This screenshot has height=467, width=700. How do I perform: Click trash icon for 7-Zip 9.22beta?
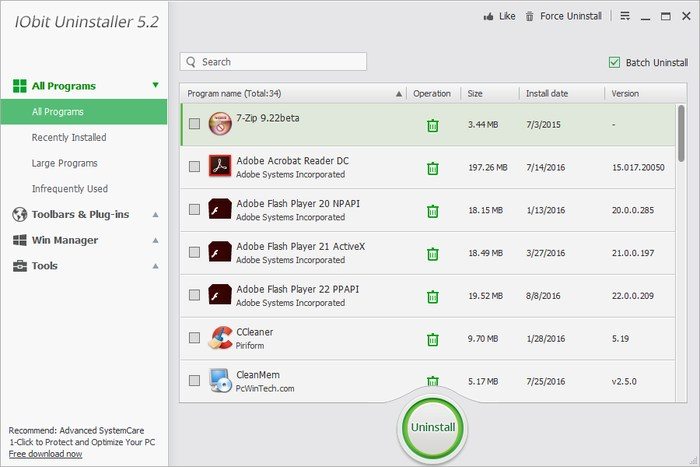[x=432, y=125]
